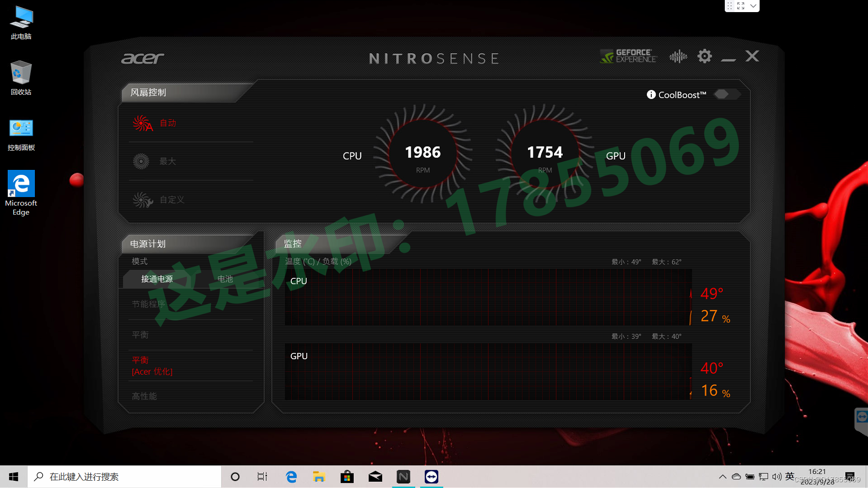Launch Edge from the taskbar
The height and width of the screenshot is (488, 868).
tap(291, 477)
